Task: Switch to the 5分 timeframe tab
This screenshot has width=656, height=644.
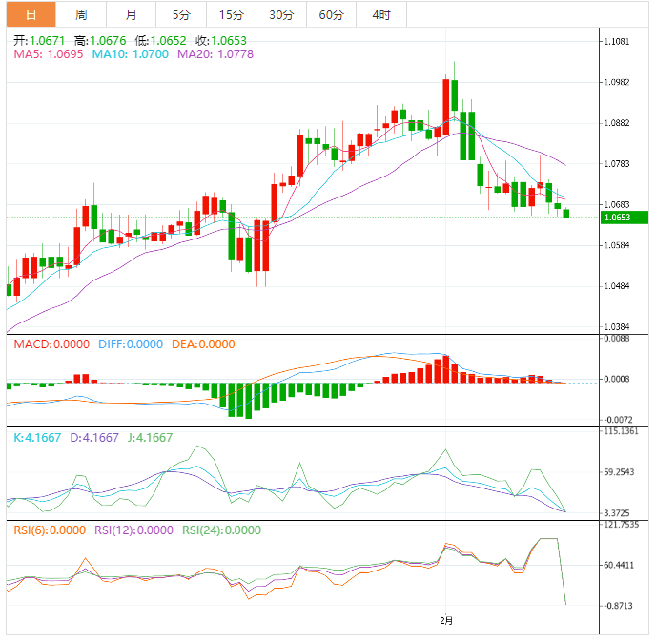Action: point(180,14)
